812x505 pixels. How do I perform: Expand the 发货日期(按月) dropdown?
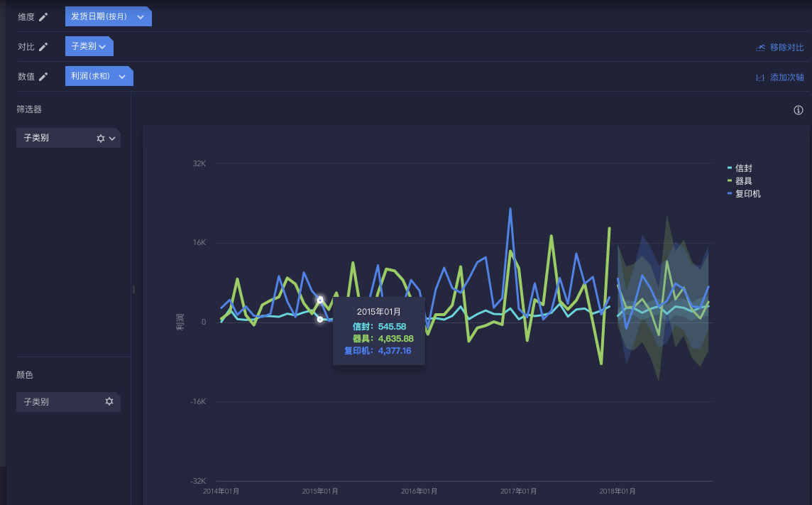(x=141, y=17)
